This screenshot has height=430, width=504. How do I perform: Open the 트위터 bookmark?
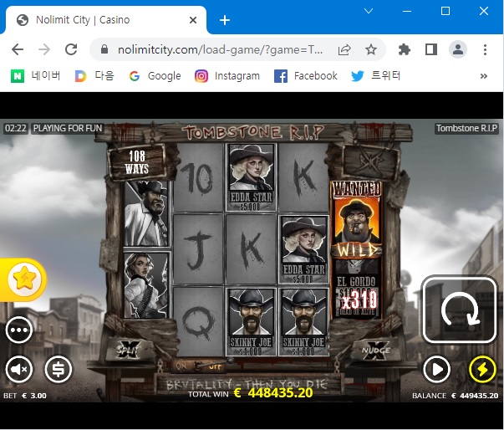click(x=376, y=76)
